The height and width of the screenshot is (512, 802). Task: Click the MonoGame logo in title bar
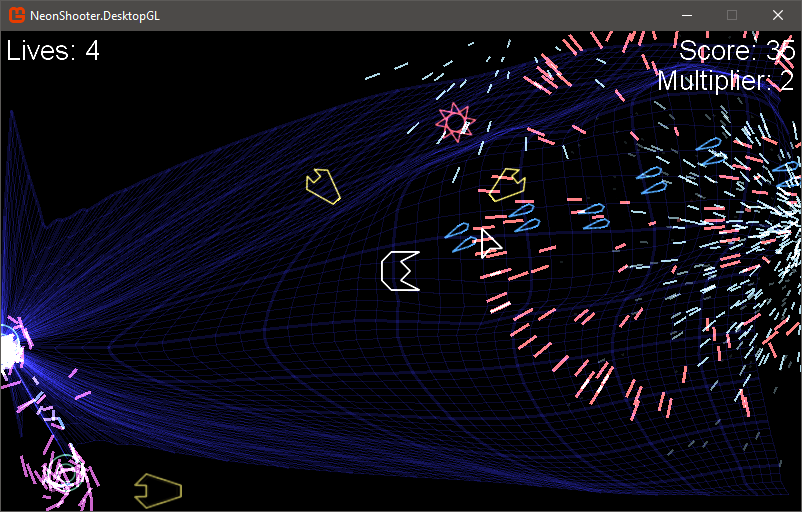pos(16,15)
